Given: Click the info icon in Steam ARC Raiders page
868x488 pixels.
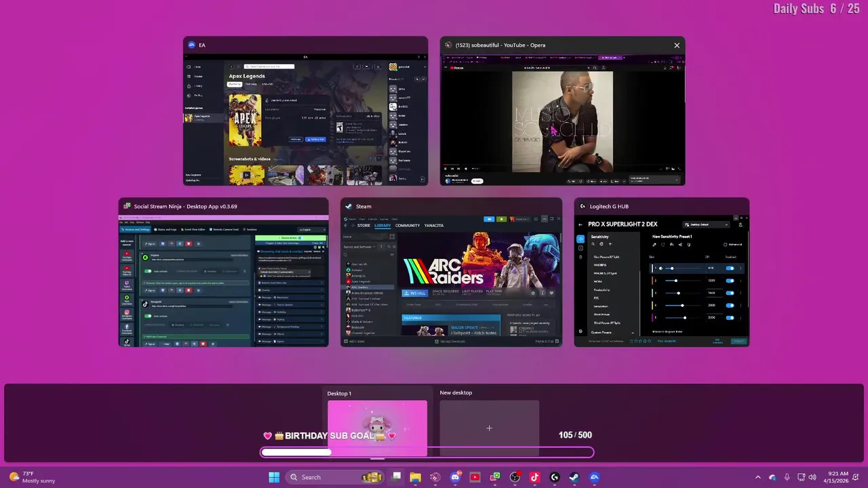Looking at the screenshot, I should (542, 293).
